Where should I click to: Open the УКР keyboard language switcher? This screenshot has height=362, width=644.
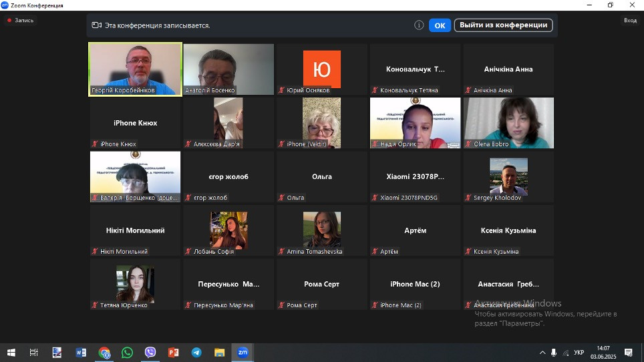579,353
